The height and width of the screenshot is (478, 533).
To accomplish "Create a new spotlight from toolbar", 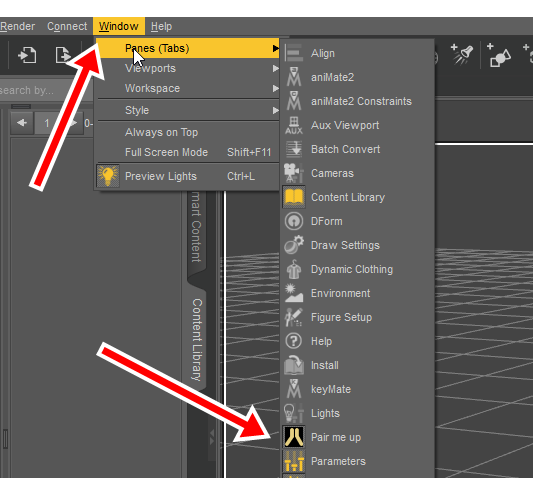I will pos(462,54).
